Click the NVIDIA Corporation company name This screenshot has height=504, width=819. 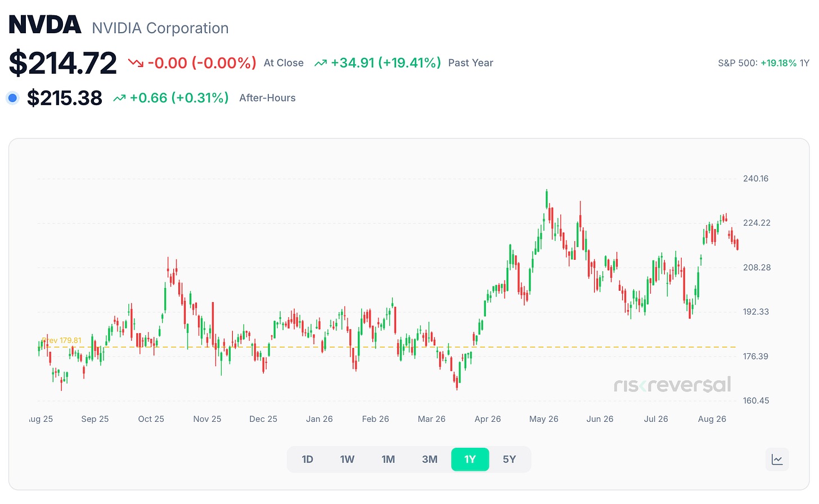tap(160, 28)
